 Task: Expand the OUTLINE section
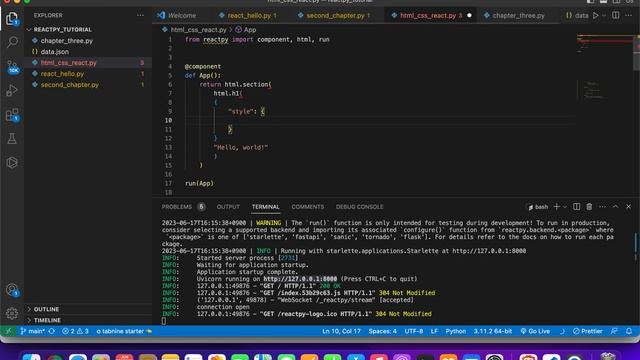[46, 309]
